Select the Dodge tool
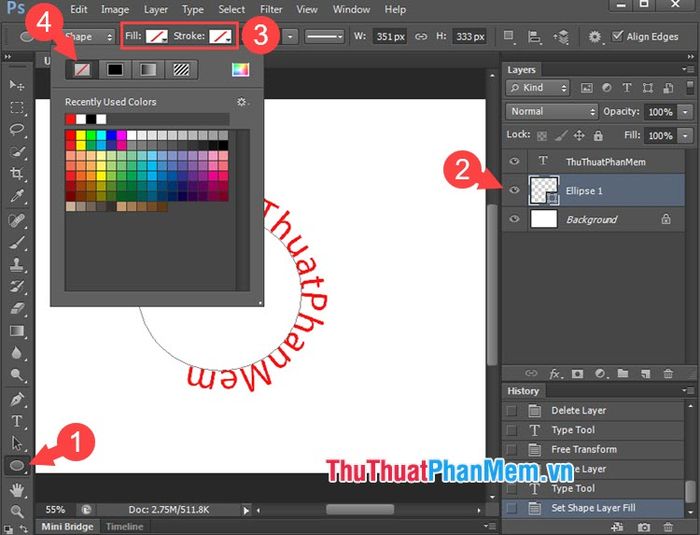The height and width of the screenshot is (535, 700). tap(17, 375)
